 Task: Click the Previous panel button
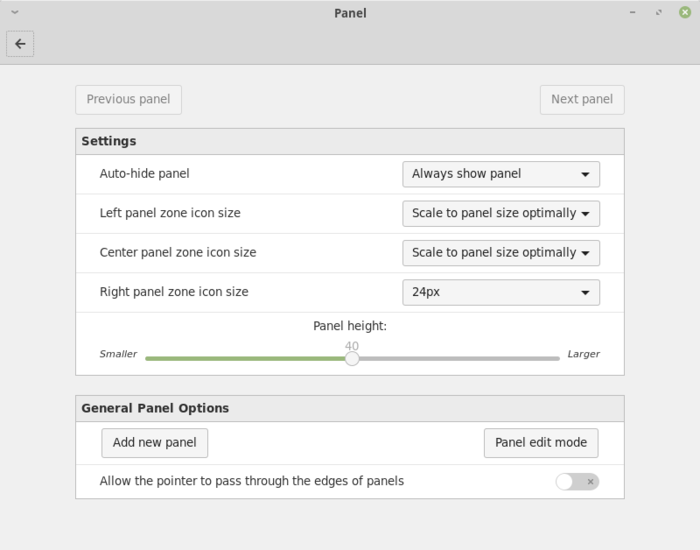pyautogui.click(x=128, y=100)
